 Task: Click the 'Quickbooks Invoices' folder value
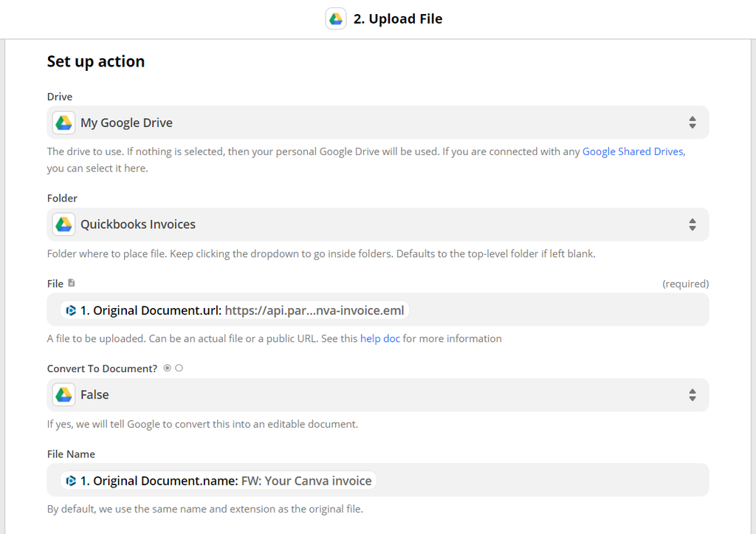click(138, 225)
